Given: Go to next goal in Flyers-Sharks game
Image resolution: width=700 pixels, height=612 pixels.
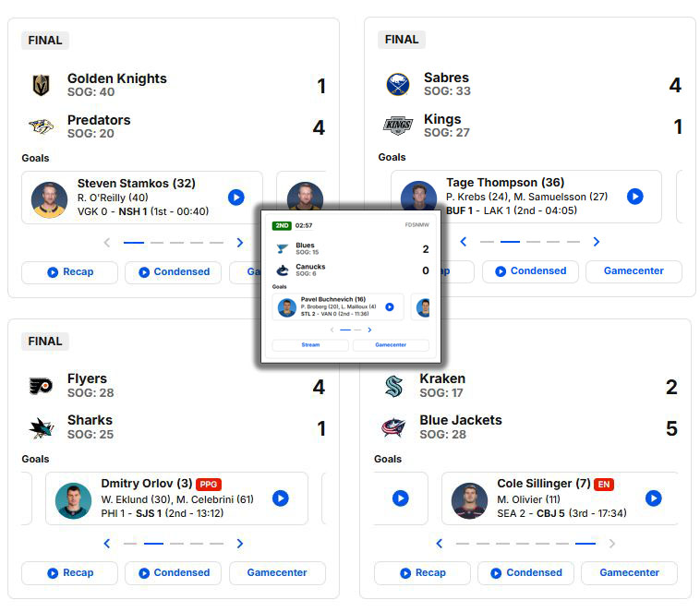Looking at the screenshot, I should coord(240,544).
